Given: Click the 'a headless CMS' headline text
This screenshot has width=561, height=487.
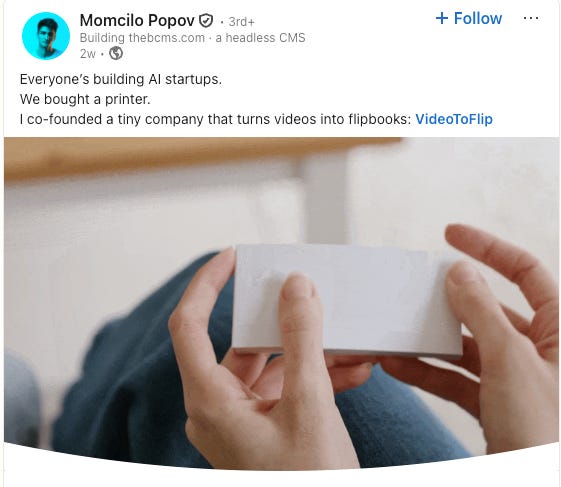Looking at the screenshot, I should (x=260, y=38).
